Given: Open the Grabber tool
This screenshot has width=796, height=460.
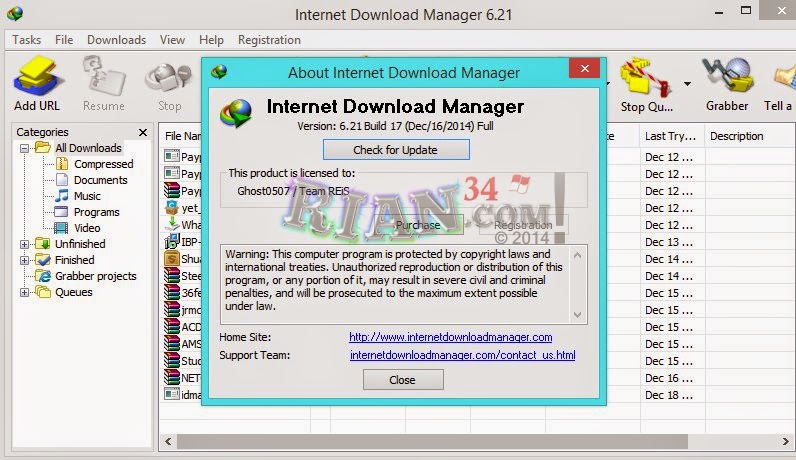Looking at the screenshot, I should (727, 77).
